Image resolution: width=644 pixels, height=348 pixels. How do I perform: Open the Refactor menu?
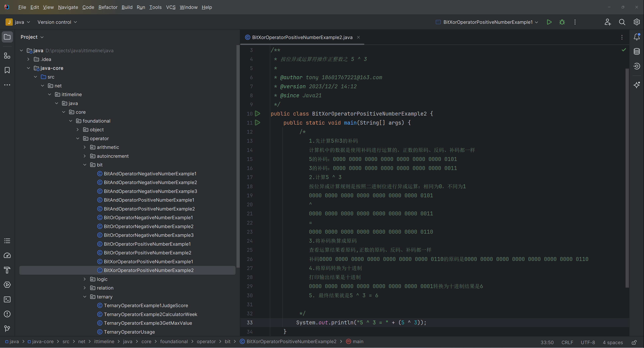(108, 7)
